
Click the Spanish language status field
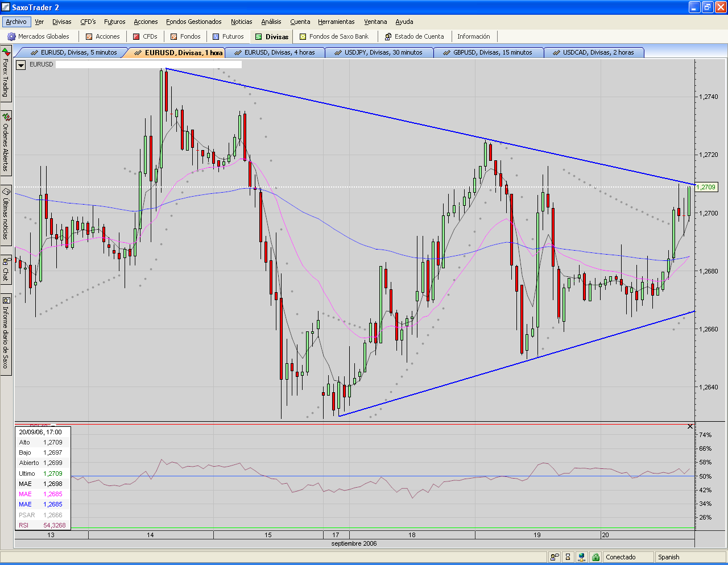690,557
